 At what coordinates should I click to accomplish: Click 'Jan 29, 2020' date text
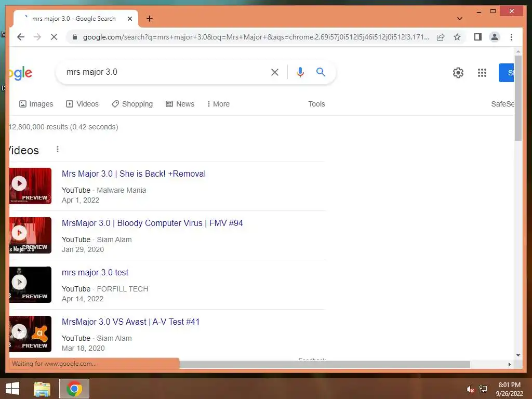pyautogui.click(x=83, y=250)
